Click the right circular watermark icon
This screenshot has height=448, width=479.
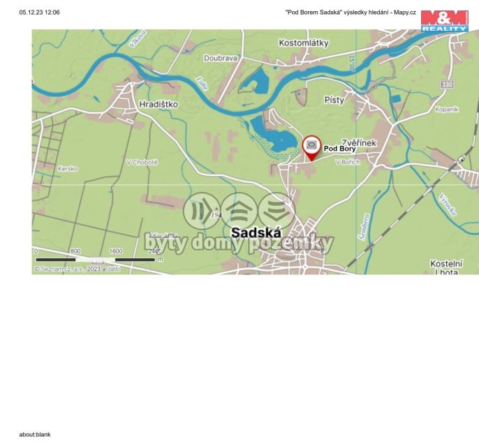pyautogui.click(x=277, y=211)
